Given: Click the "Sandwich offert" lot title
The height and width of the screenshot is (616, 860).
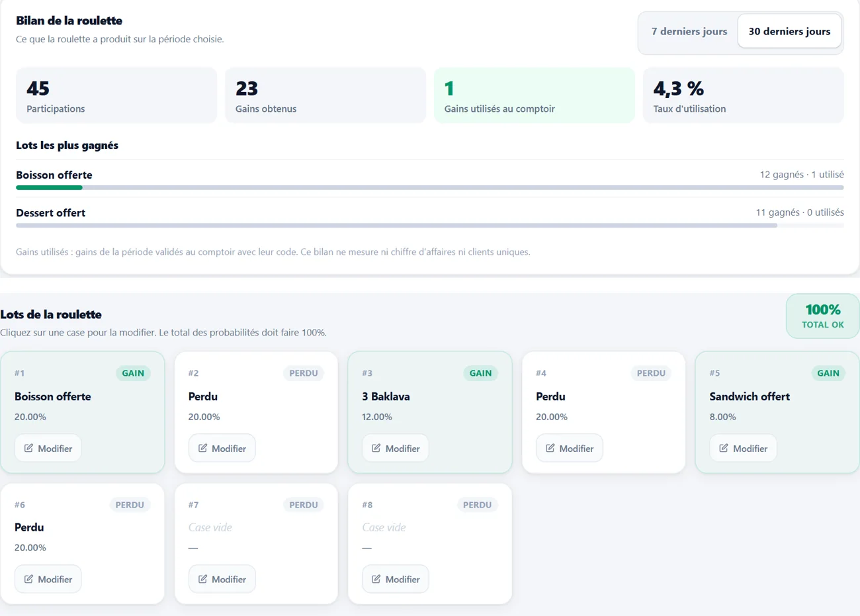Looking at the screenshot, I should tap(750, 397).
